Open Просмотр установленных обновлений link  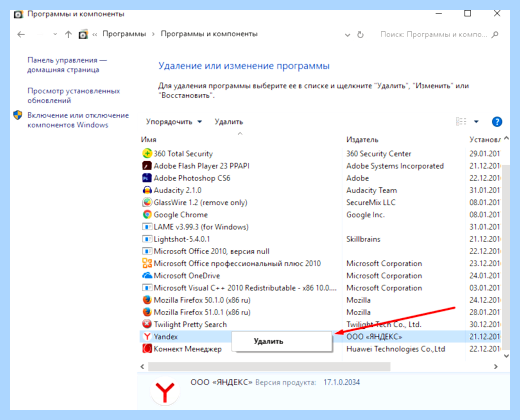tap(74, 95)
